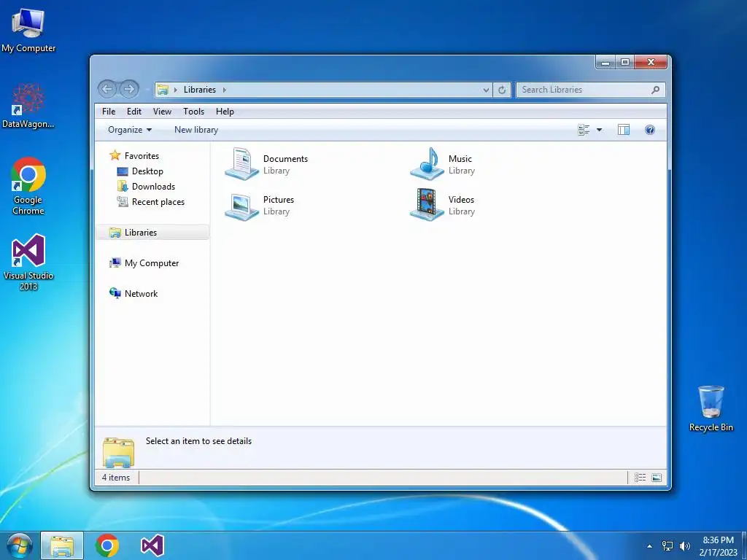Viewport: 747px width, 560px height.
Task: Open the Organize dropdown
Action: pyautogui.click(x=130, y=130)
